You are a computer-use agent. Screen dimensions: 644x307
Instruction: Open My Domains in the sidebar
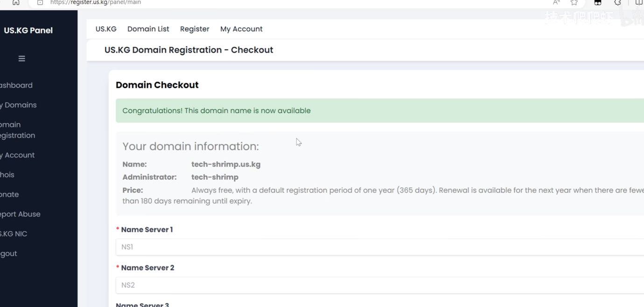pos(18,105)
